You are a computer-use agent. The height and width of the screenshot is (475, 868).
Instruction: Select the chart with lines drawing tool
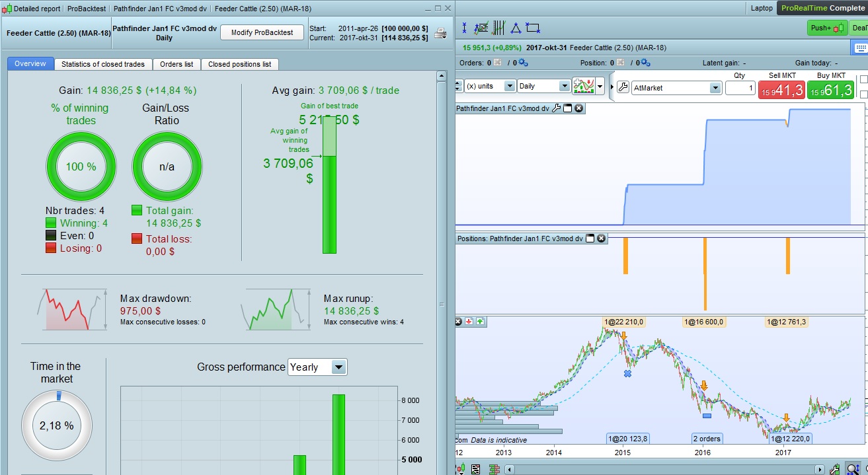click(x=482, y=28)
